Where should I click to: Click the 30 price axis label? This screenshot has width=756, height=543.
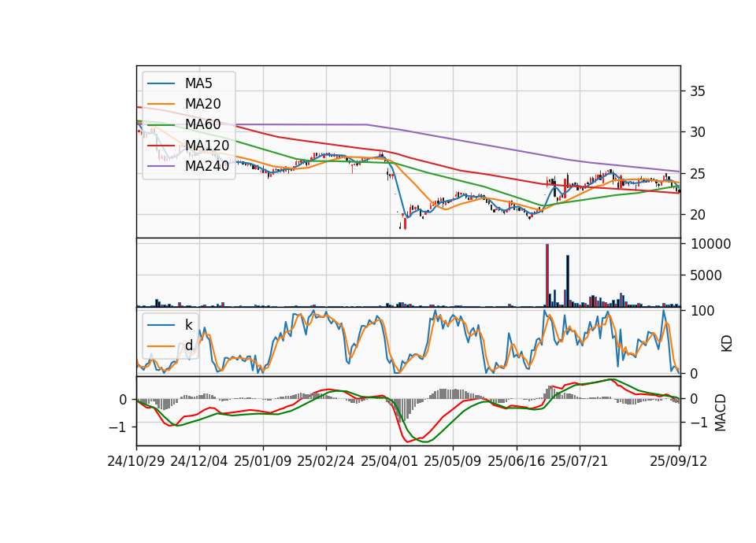pos(697,132)
